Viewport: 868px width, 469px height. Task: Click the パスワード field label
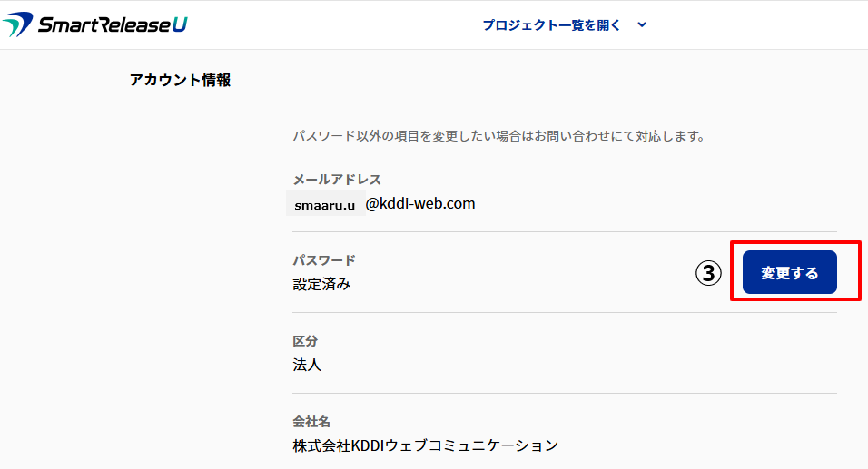click(x=324, y=260)
